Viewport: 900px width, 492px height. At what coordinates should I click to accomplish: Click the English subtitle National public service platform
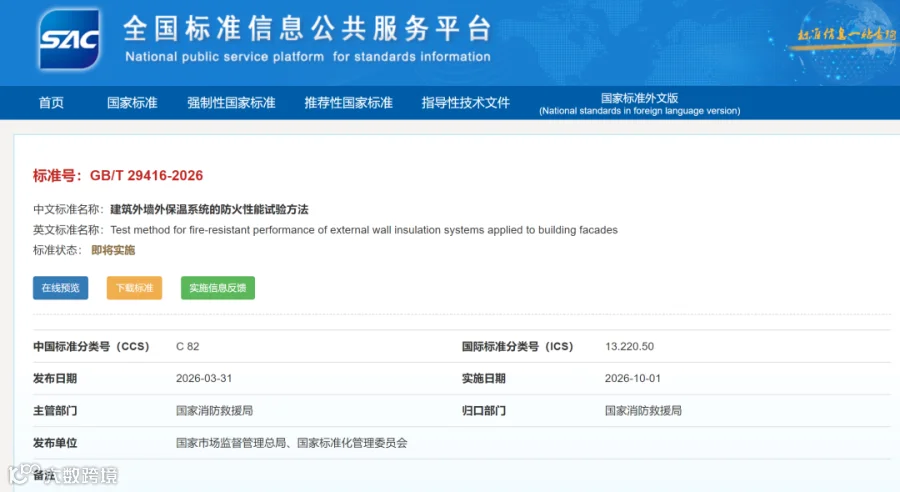click(x=308, y=57)
